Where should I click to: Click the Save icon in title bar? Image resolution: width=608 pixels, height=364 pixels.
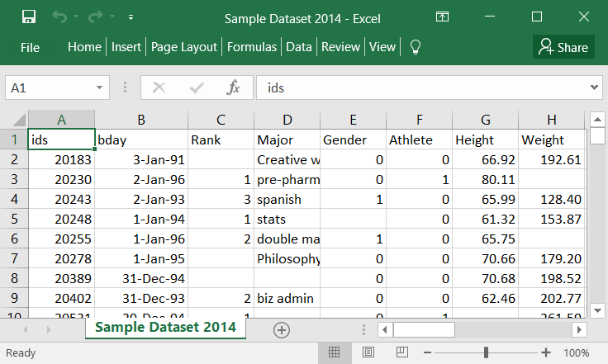[x=28, y=17]
